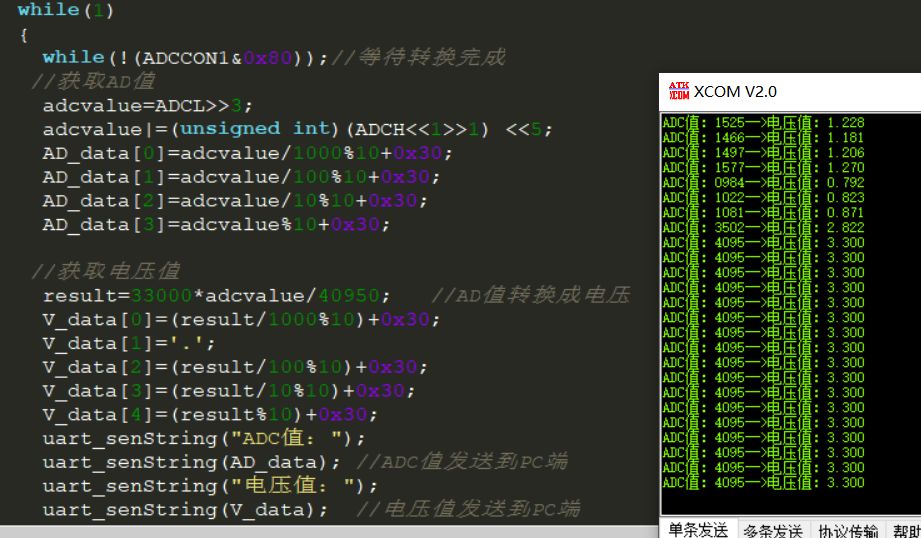Click the //等待转换完成 comment
The height and width of the screenshot is (538, 921).
coord(418,58)
